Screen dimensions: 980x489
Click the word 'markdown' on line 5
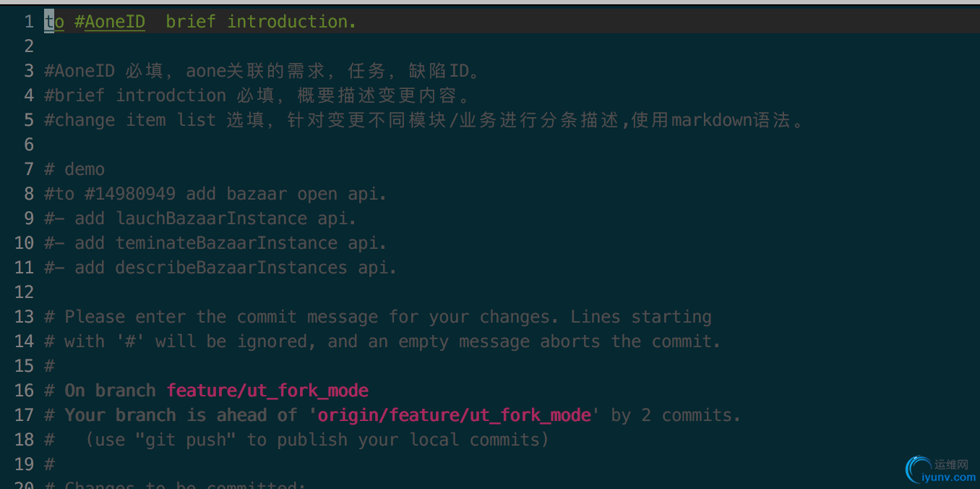(712, 120)
